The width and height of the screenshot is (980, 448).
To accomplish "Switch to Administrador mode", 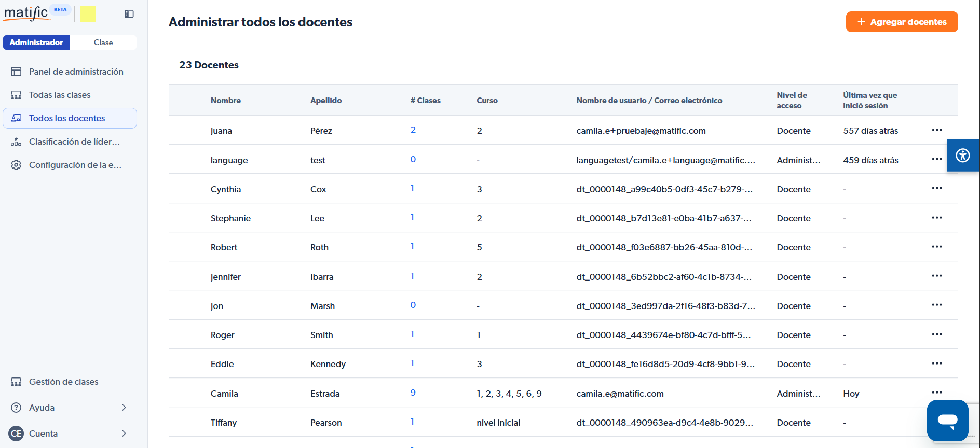I will coord(36,43).
